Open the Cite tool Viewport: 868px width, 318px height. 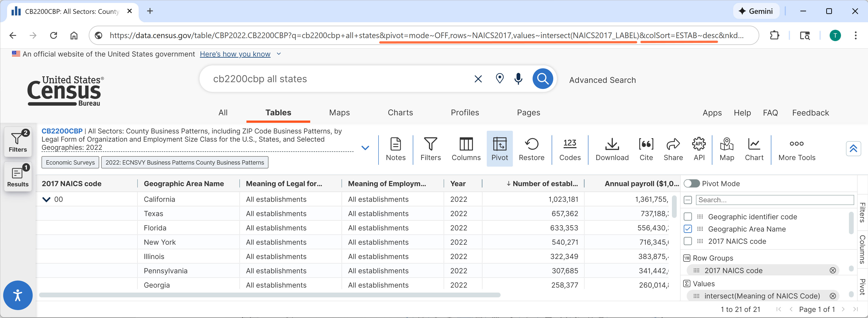coord(646,149)
